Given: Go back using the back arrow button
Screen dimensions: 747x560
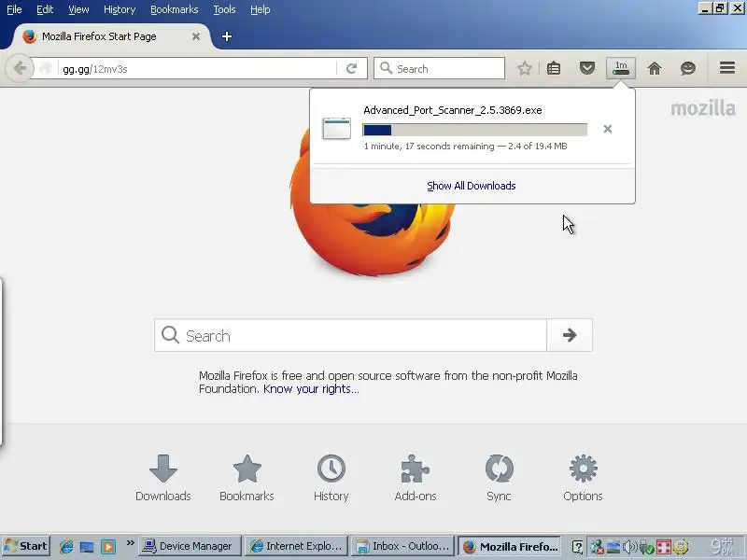Looking at the screenshot, I should (x=20, y=68).
